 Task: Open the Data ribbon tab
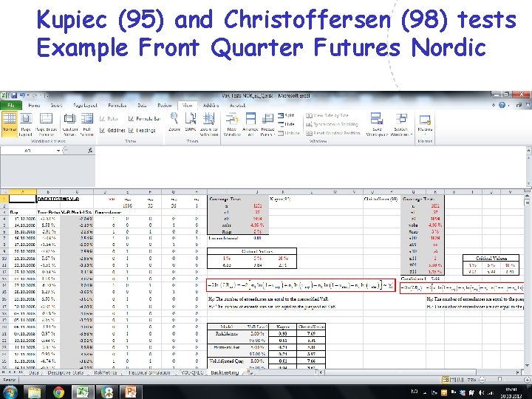point(142,105)
